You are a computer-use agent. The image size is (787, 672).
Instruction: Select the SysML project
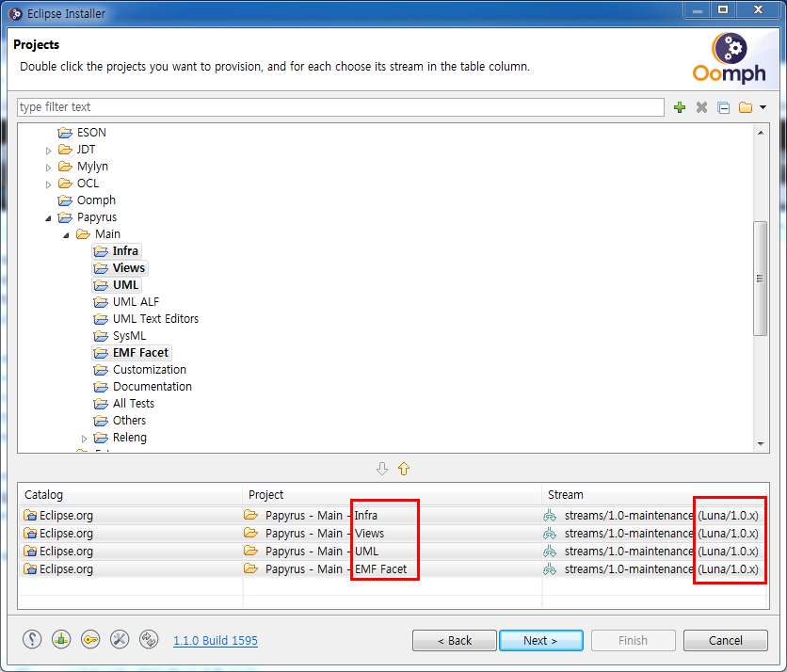click(x=129, y=336)
